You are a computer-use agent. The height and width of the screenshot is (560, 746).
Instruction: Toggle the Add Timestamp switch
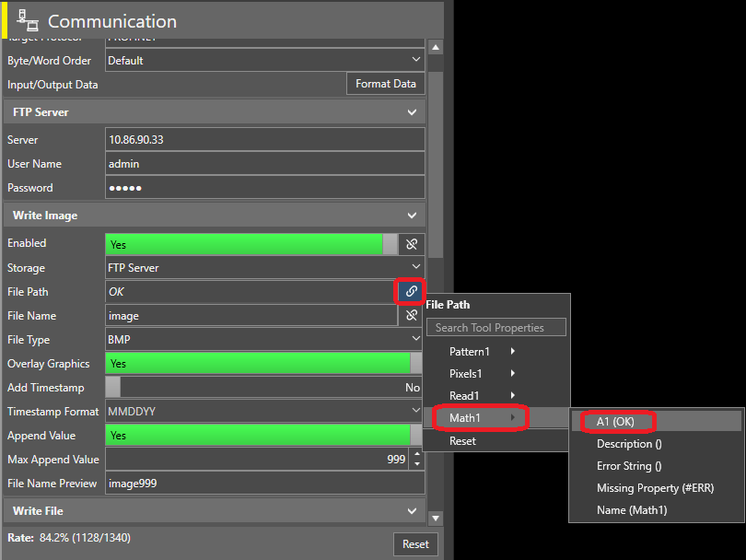(x=263, y=388)
